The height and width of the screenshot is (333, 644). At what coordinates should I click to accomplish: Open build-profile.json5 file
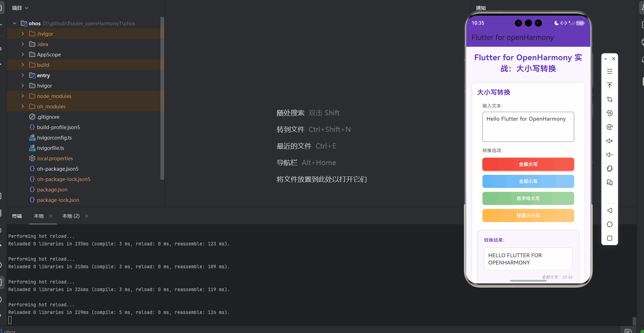[x=58, y=127]
